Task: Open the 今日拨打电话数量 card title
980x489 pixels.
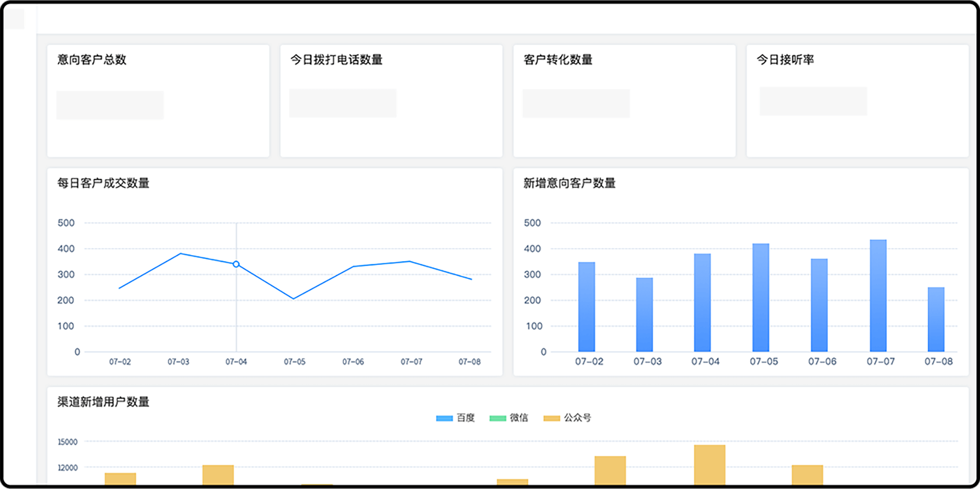Action: pos(336,60)
